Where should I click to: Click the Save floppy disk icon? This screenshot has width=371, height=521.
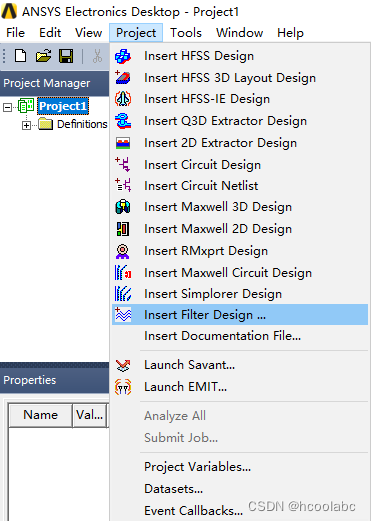coord(66,56)
